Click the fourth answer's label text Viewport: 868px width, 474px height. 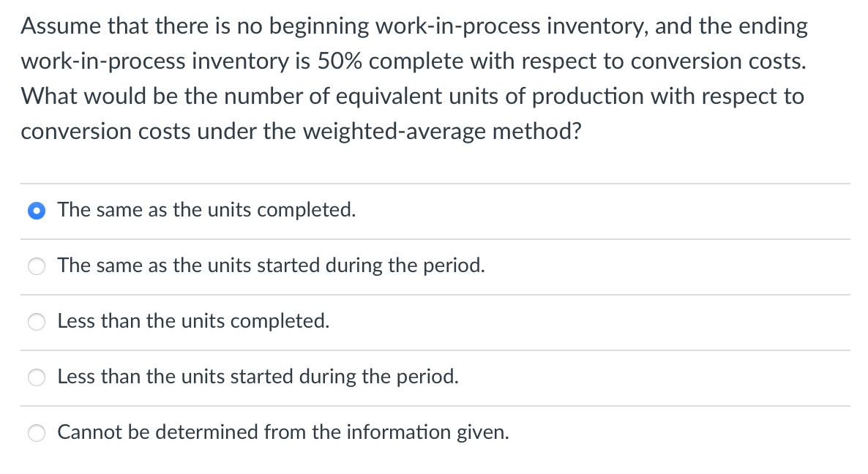258,377
